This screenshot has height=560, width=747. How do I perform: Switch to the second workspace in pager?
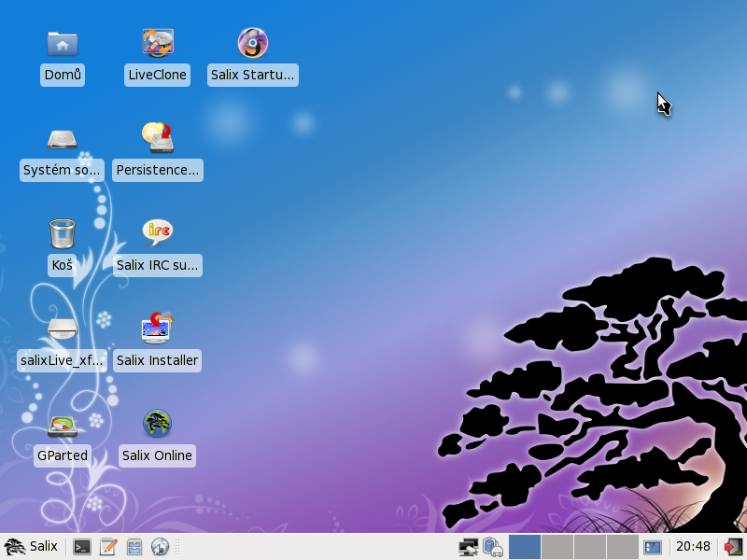557,547
